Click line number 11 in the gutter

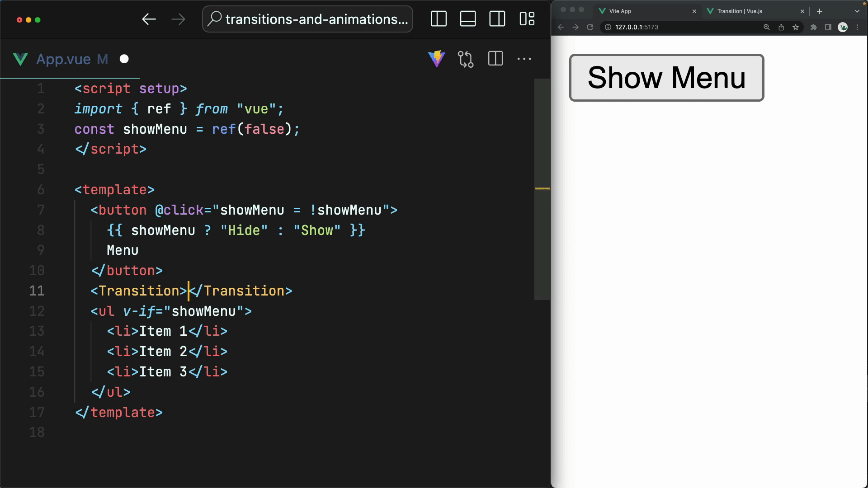click(37, 291)
